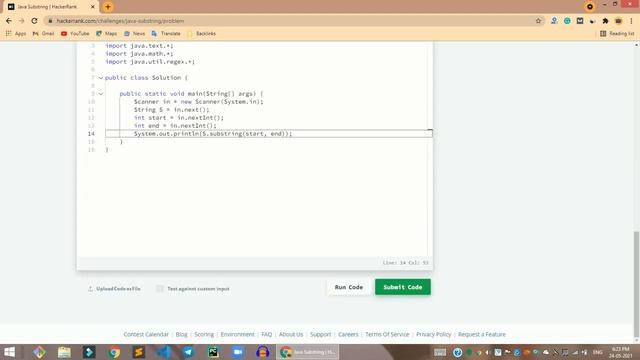This screenshot has height=360, width=640.
Task: Open the Reading list
Action: (617, 33)
